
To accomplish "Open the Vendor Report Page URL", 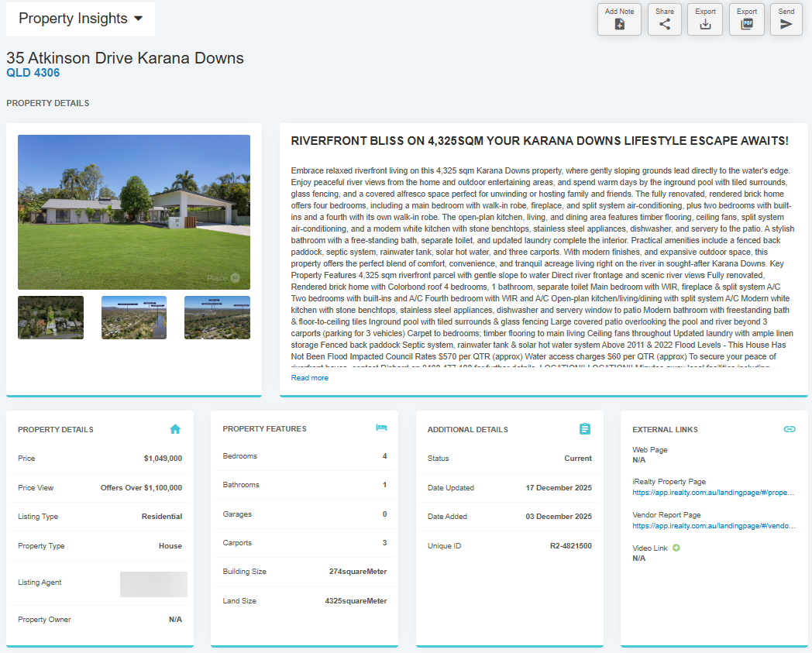I will click(714, 525).
